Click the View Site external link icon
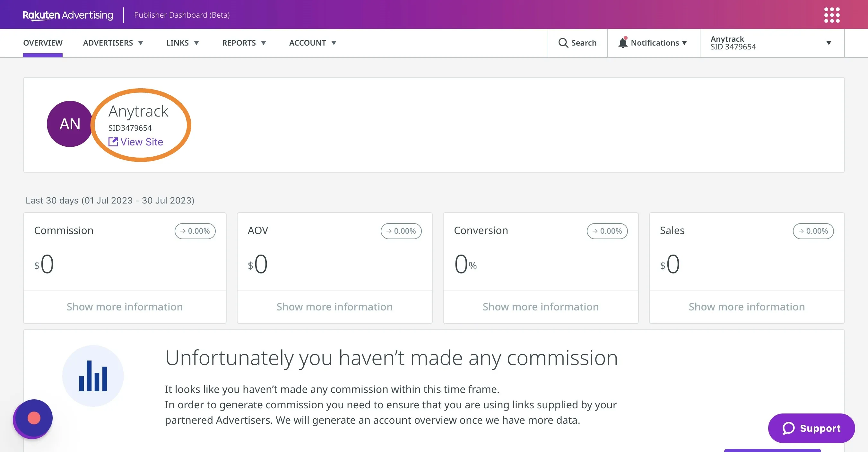 coord(113,142)
